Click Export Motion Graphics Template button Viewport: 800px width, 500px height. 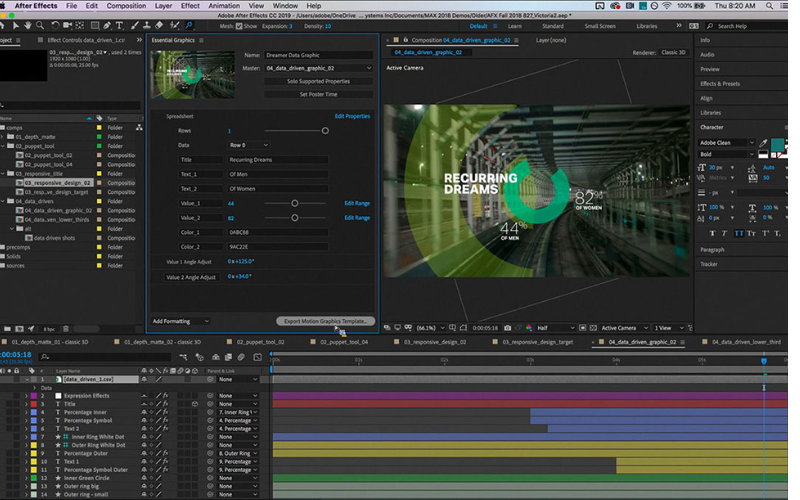point(325,321)
